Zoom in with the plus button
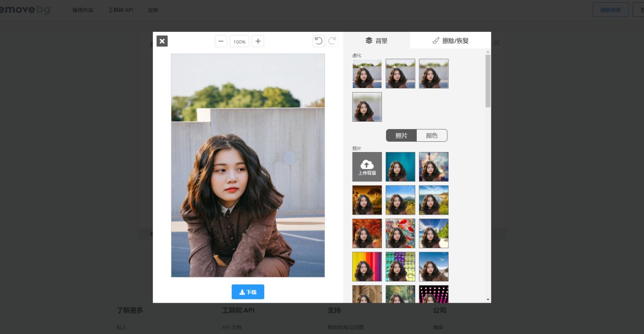The height and width of the screenshot is (334, 644). (258, 41)
